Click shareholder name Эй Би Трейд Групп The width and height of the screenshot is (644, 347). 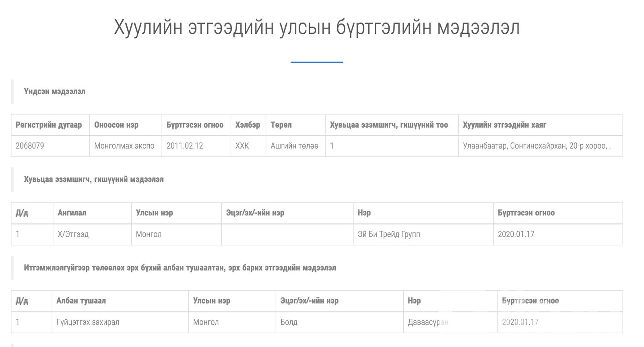click(x=389, y=234)
